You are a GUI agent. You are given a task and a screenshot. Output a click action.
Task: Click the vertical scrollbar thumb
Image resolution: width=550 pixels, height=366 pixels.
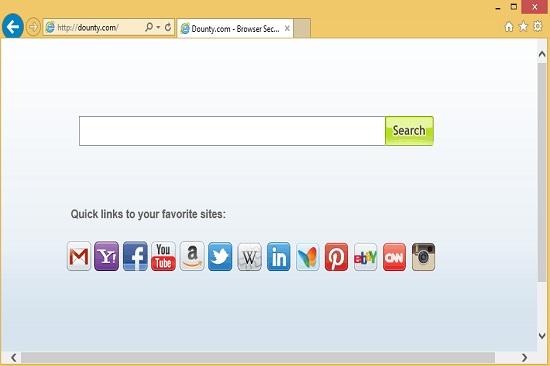(x=542, y=172)
